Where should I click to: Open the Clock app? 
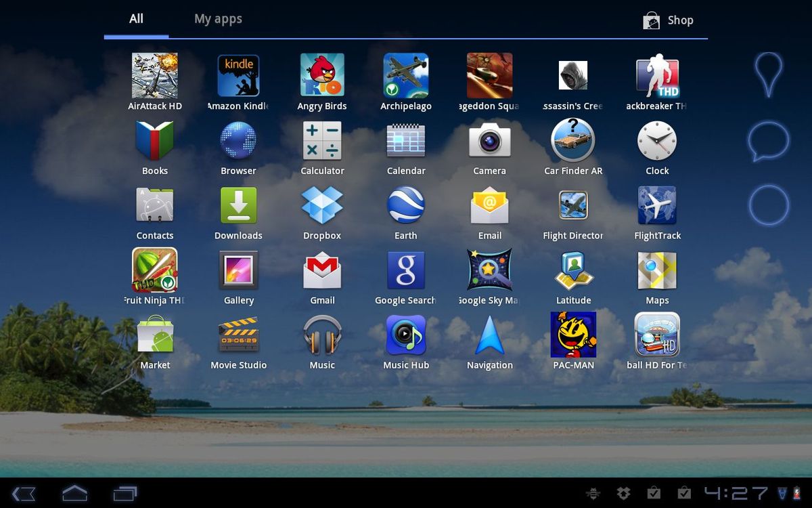(x=657, y=141)
